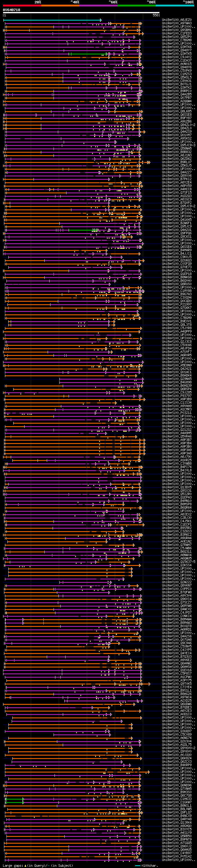
Task: Select hit label UniRef100_Q07PB7
Action: [177, 98]
